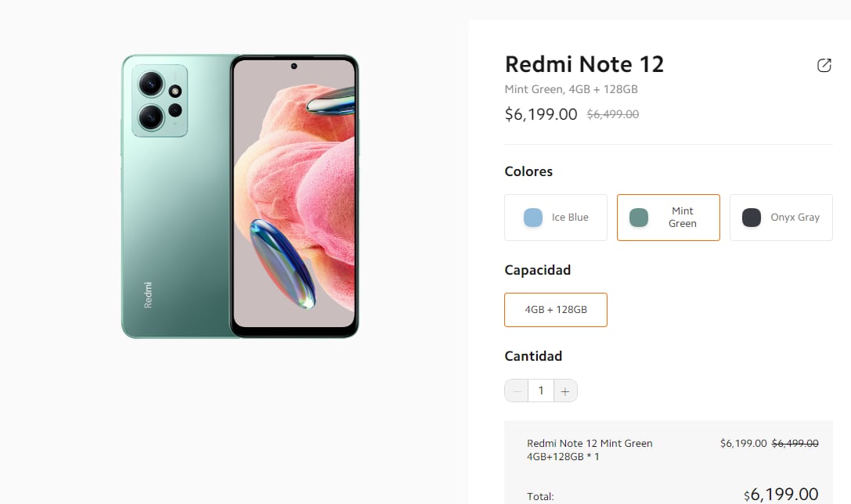The height and width of the screenshot is (504, 851).
Task: Click the Colores section heading
Action: pos(528,171)
